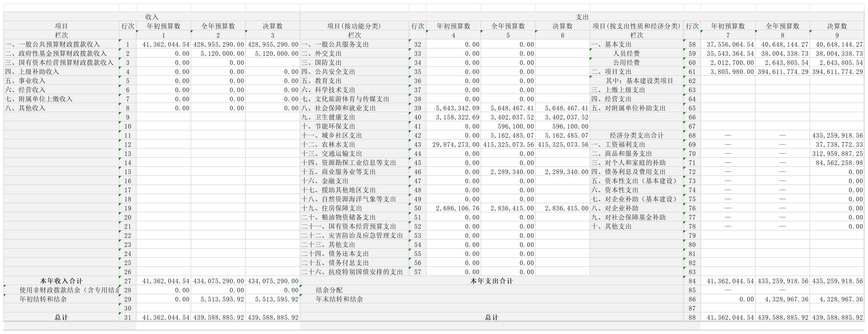
Task: Select the '二、项目支出' cell
Action: point(636,71)
